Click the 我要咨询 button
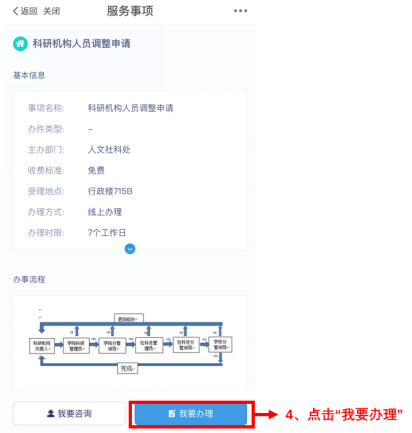 69,413
